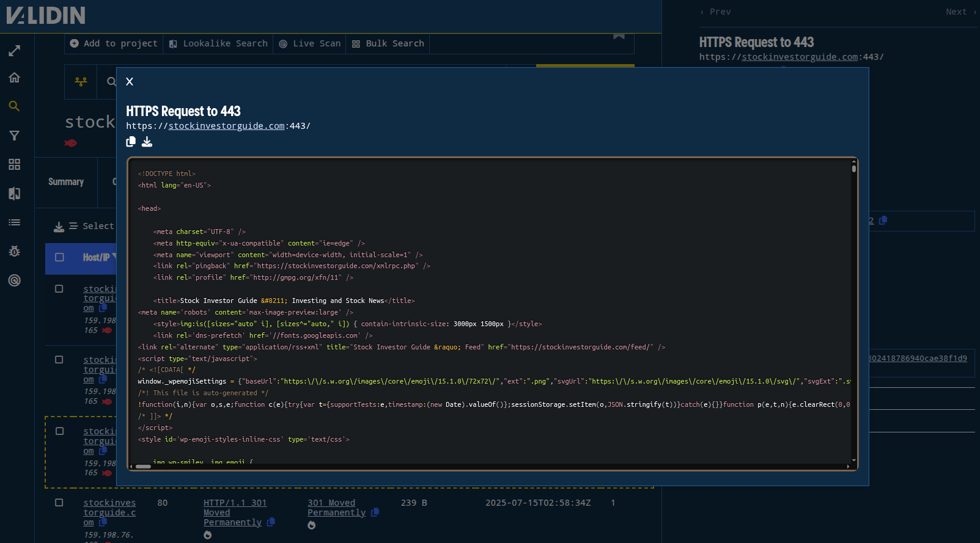Click code viewer horizontal scrollbar thumb
980x543 pixels.
(143, 467)
